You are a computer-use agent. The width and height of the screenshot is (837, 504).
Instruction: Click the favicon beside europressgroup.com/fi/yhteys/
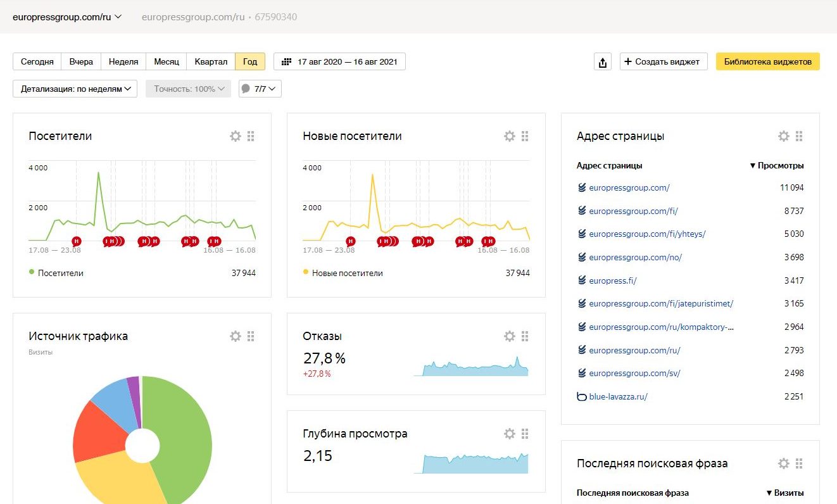click(582, 234)
